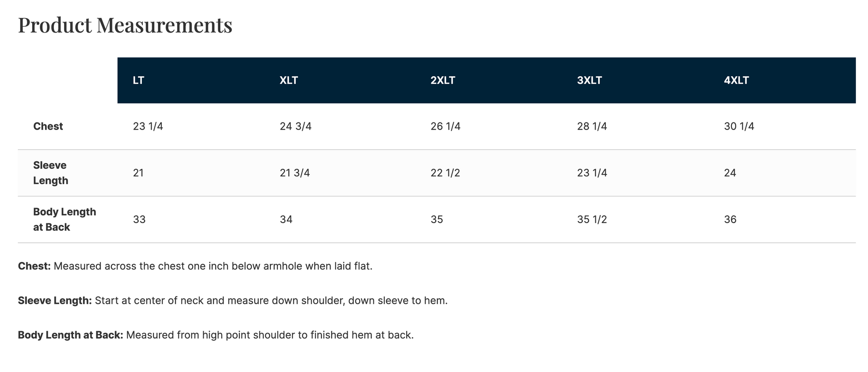Select sleeve length 24 under 4XLT

(730, 173)
